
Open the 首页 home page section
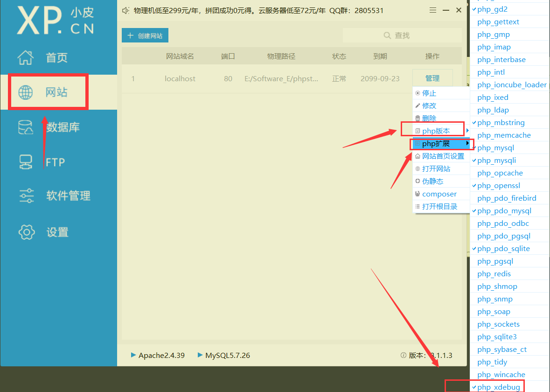pyautogui.click(x=42, y=57)
